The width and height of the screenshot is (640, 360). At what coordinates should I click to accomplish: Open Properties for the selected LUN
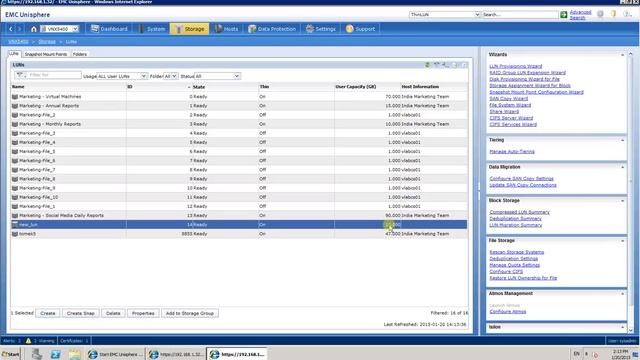coord(143,313)
